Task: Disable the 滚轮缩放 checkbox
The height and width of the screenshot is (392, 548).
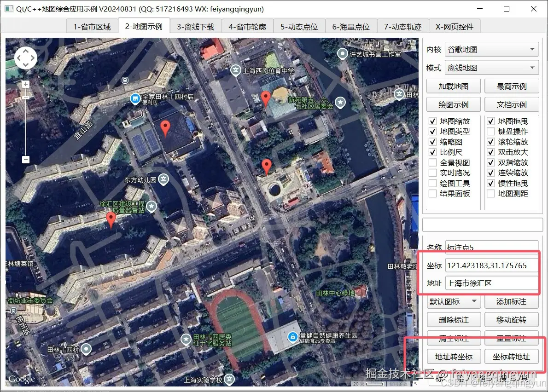Action: point(490,142)
